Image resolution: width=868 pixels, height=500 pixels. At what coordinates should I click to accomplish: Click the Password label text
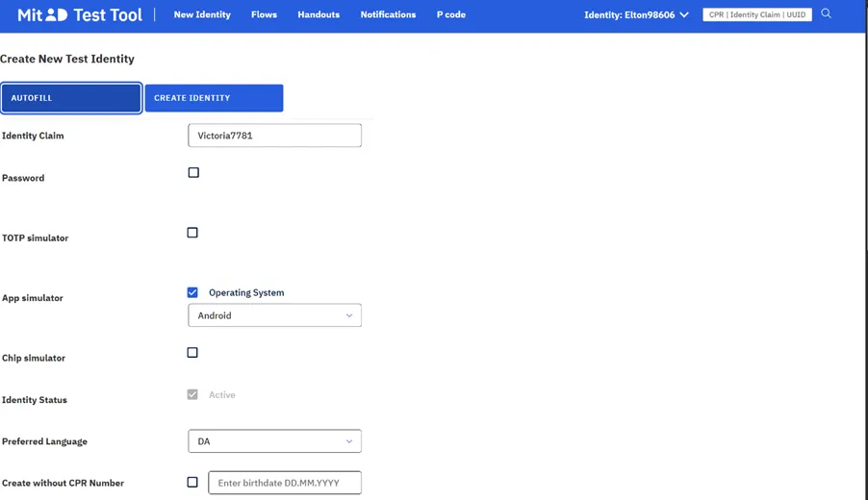(23, 178)
